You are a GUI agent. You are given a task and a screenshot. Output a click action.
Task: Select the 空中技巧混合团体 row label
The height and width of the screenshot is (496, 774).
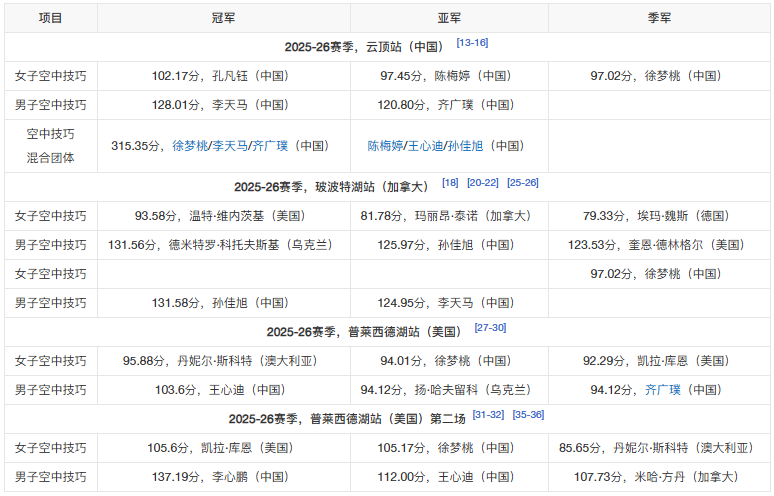[51, 146]
